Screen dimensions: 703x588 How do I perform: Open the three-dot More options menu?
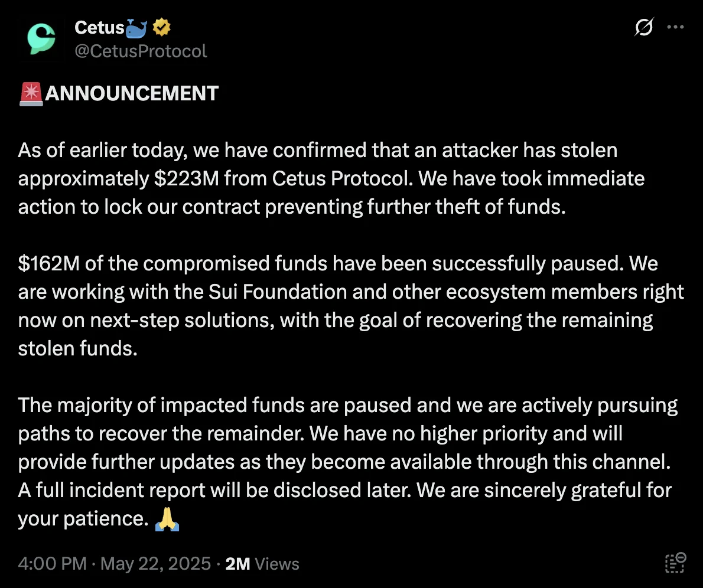pos(675,27)
